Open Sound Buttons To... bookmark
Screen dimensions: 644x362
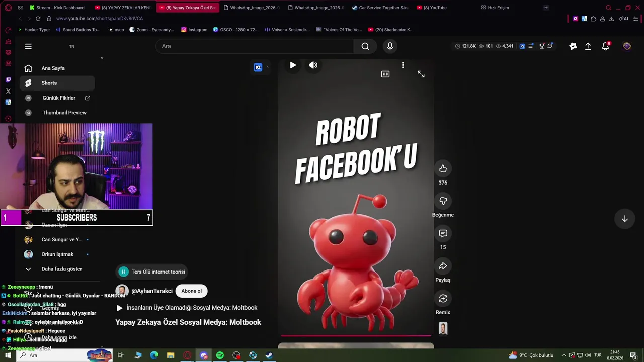78,30
